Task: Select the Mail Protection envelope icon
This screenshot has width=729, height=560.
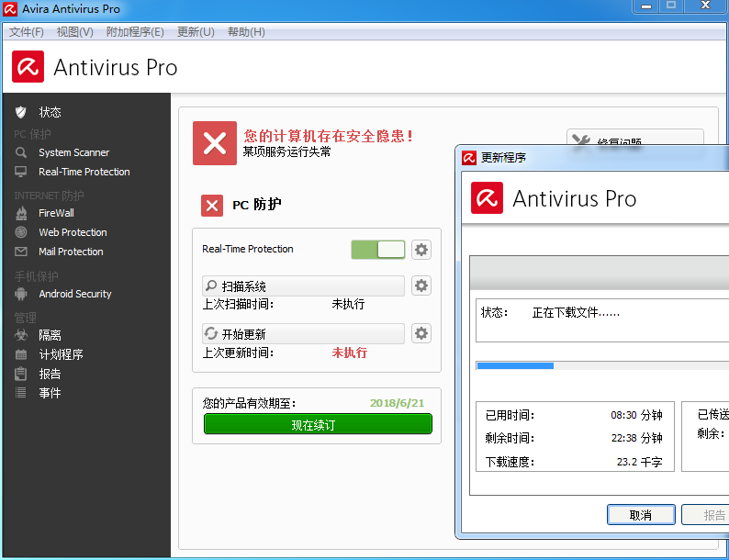Action: tap(21, 252)
